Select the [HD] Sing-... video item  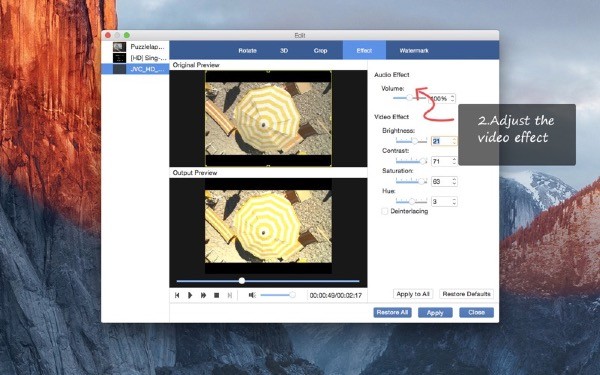point(135,58)
